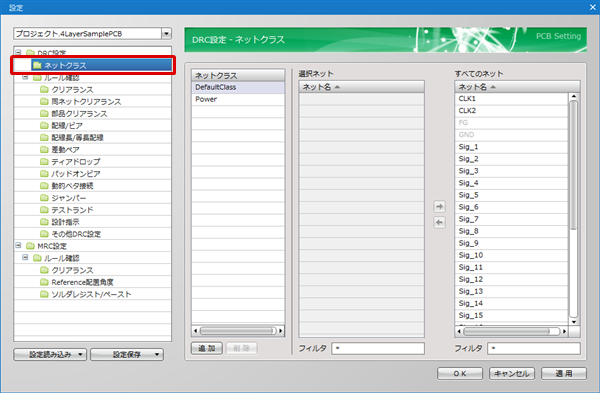Open the 配線/ビア settings item
The height and width of the screenshot is (393, 600).
(67, 126)
